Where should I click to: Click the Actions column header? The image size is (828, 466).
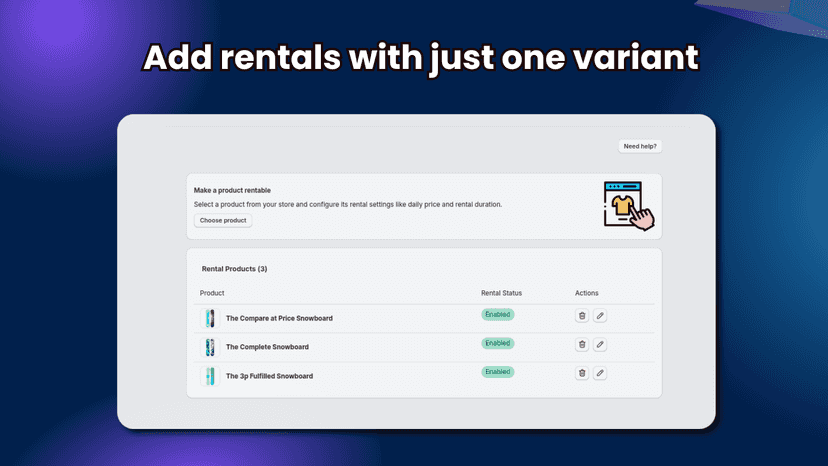pos(587,293)
